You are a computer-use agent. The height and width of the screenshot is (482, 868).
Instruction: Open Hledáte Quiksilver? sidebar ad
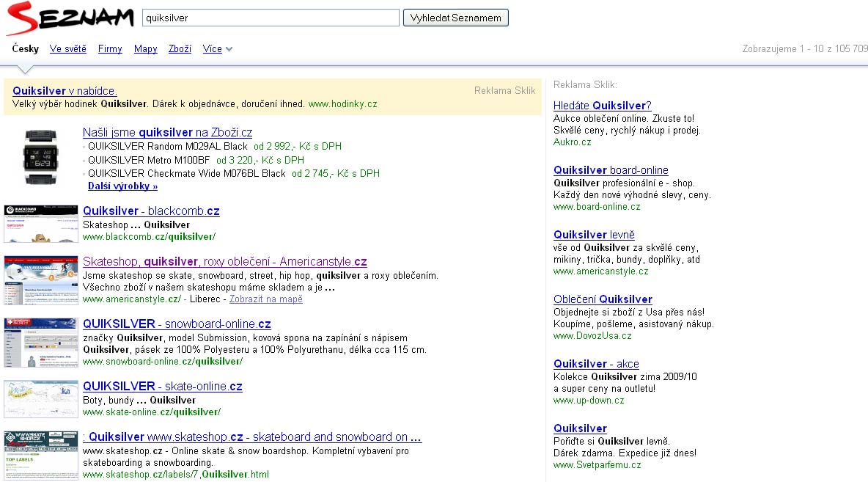click(x=603, y=106)
